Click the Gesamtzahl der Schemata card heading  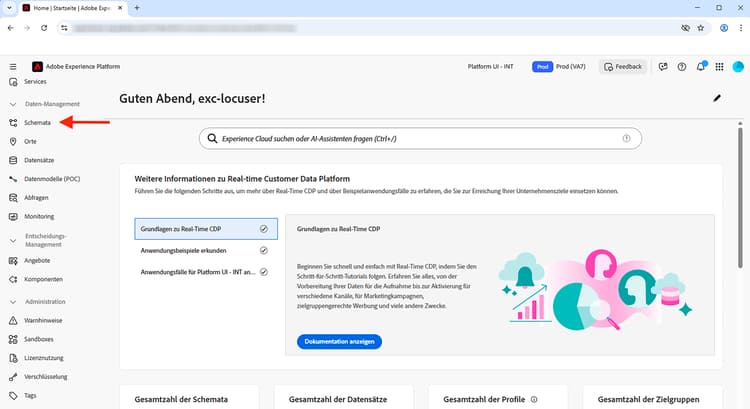tap(181, 399)
